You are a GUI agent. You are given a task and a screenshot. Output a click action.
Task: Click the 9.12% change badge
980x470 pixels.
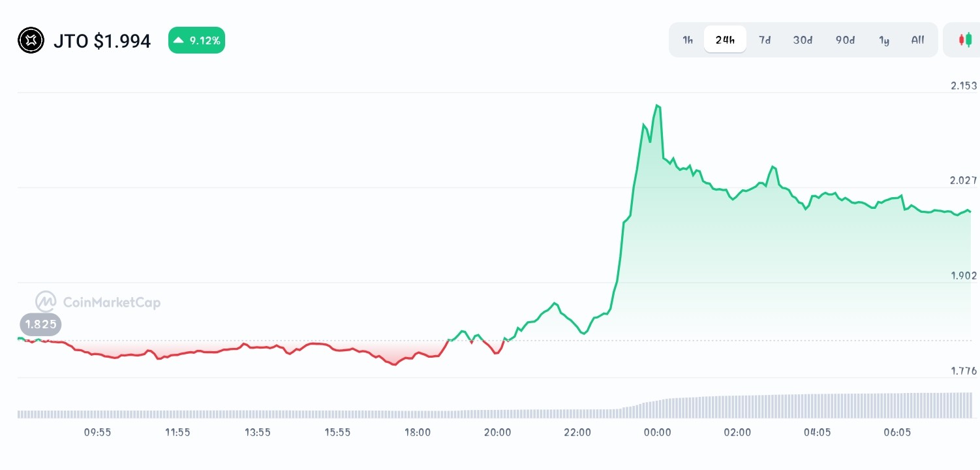(x=196, y=40)
